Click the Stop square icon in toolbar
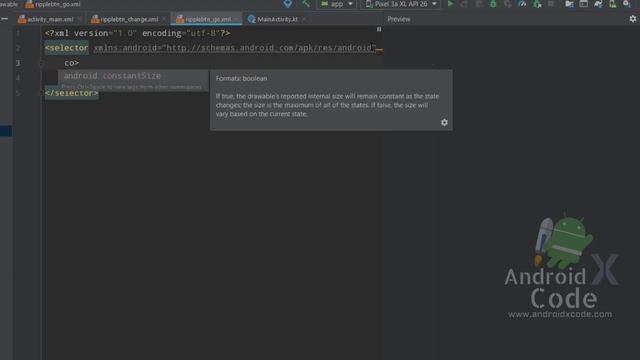 coord(551,4)
